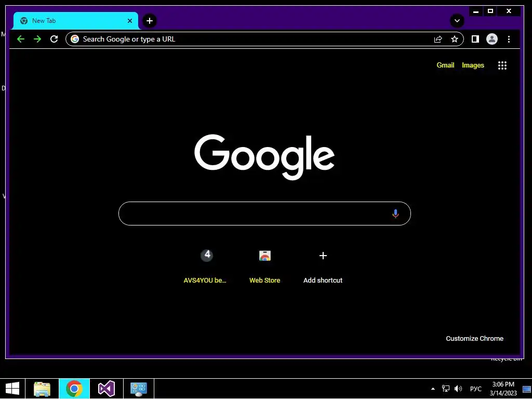Bookmark this tab with the star icon

[454, 39]
